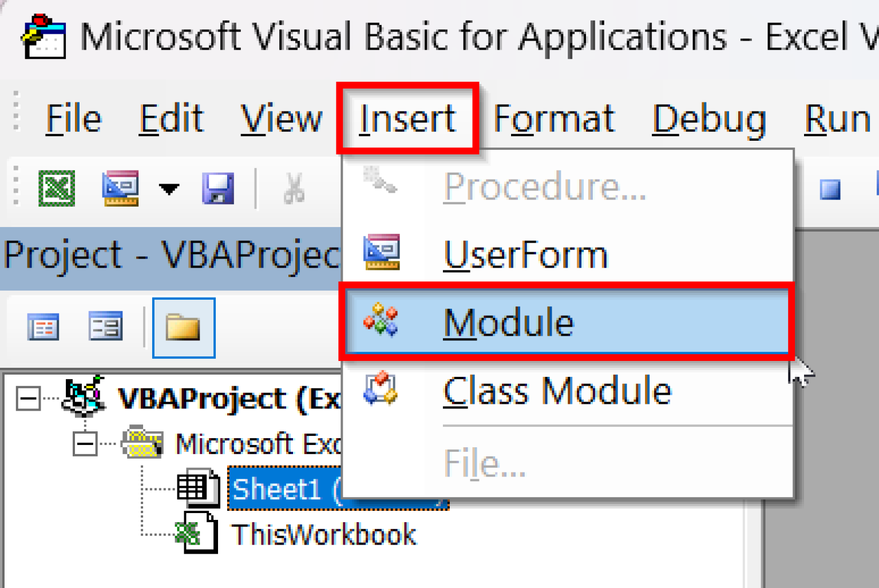Screen dimensions: 879x588
Task: Click the Cut scissors icon
Action: click(294, 189)
